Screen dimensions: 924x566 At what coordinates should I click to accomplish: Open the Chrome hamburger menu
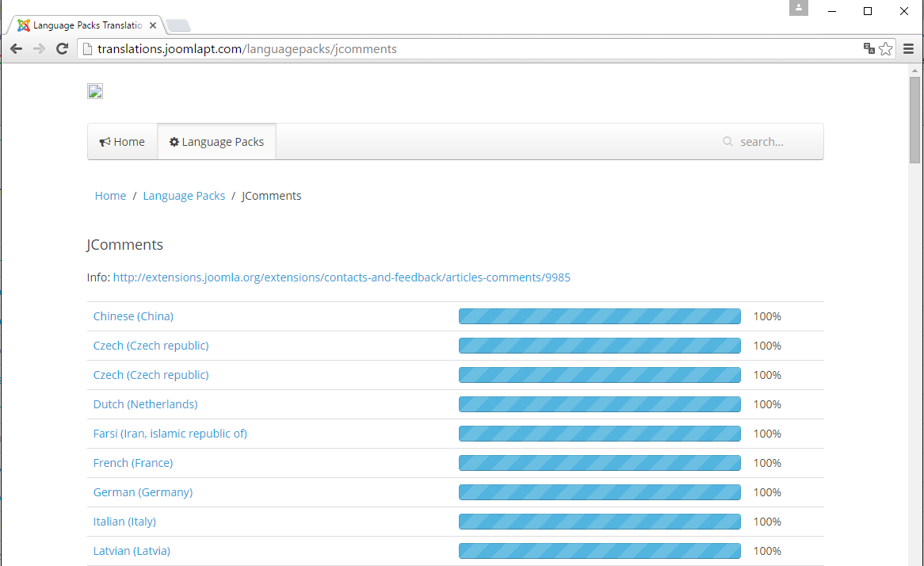908,49
